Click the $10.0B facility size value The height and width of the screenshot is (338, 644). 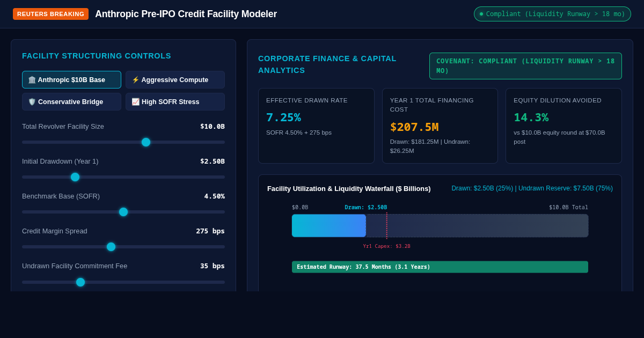pos(213,127)
